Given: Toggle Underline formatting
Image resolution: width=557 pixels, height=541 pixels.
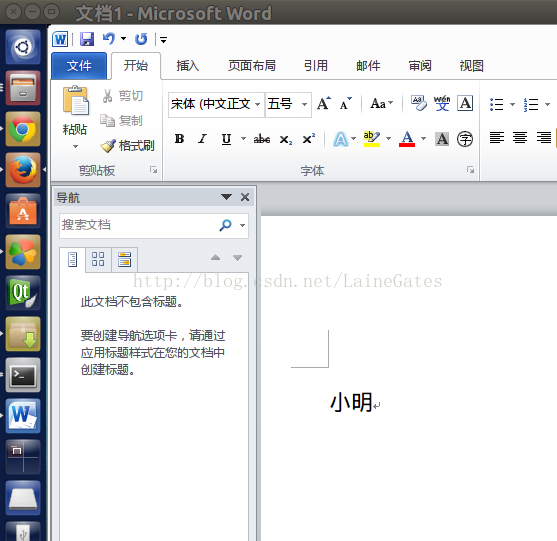Looking at the screenshot, I should click(226, 139).
